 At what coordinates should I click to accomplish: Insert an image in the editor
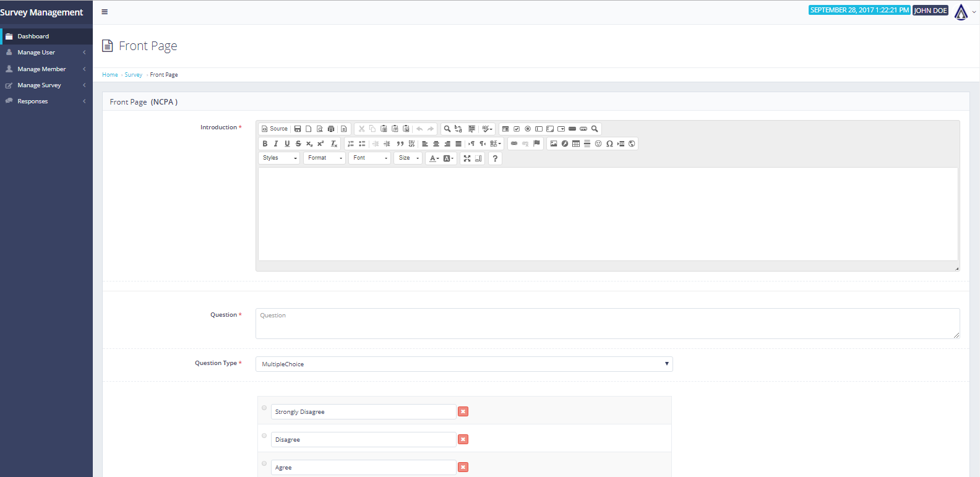pyautogui.click(x=554, y=144)
